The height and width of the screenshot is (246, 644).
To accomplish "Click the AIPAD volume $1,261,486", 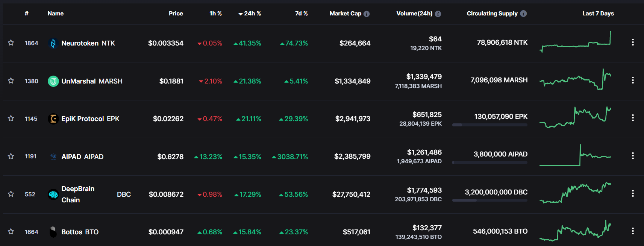I will [x=424, y=152].
